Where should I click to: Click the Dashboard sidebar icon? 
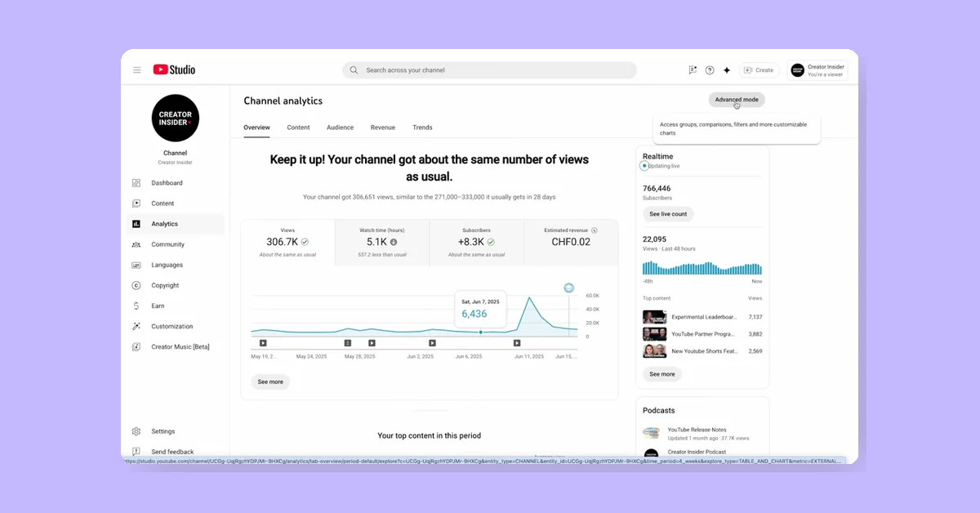[x=136, y=183]
